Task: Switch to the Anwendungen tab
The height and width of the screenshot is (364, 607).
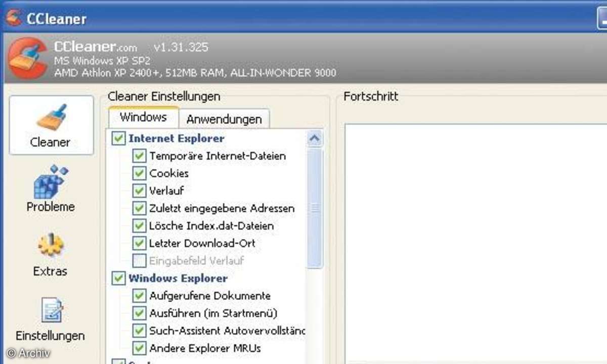Action: pyautogui.click(x=224, y=119)
